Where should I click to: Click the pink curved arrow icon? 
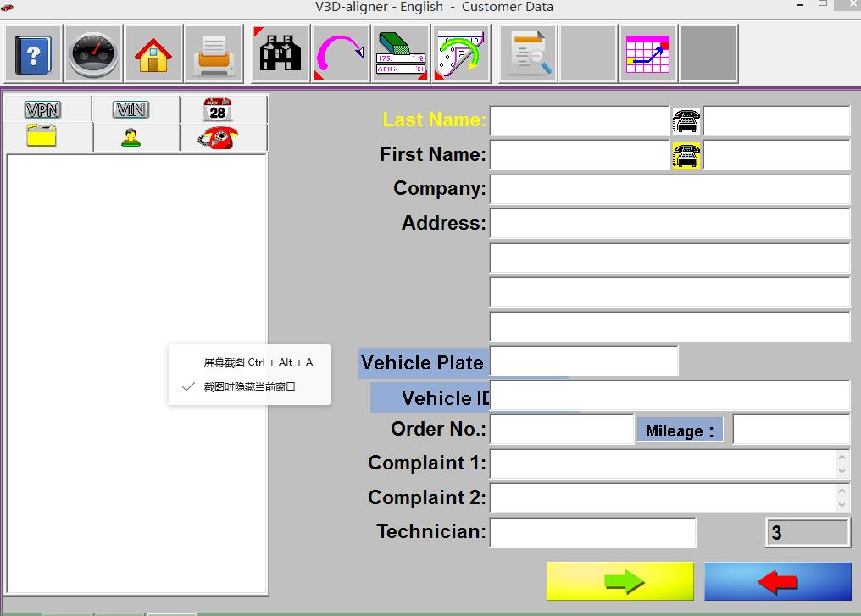coord(340,54)
